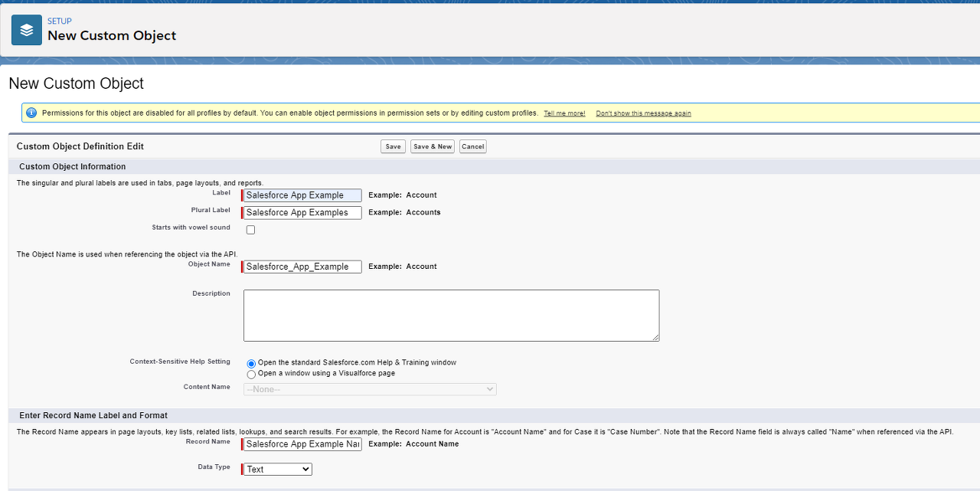Click inside the Description text area
The image size is (980, 491).
click(x=452, y=316)
